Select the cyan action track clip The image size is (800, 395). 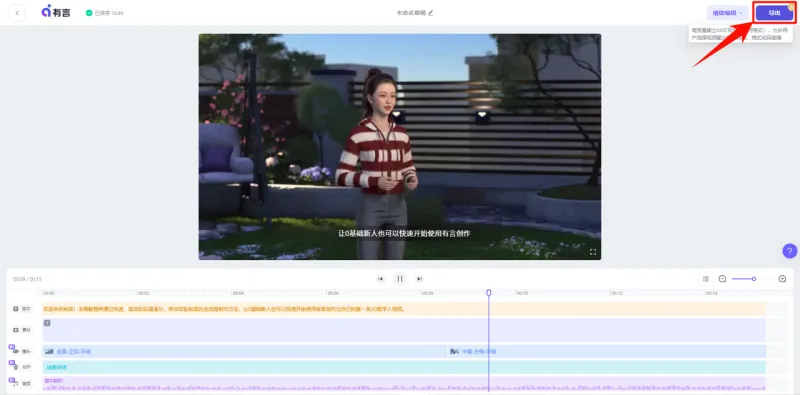[404, 367]
